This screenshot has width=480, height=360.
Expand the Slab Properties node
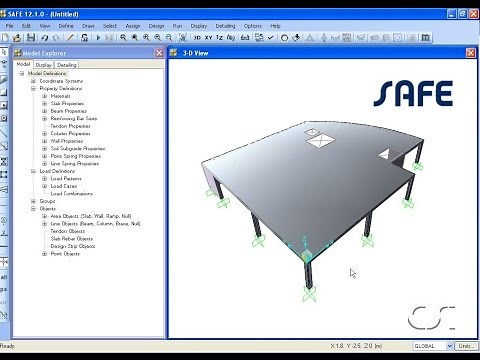44,103
